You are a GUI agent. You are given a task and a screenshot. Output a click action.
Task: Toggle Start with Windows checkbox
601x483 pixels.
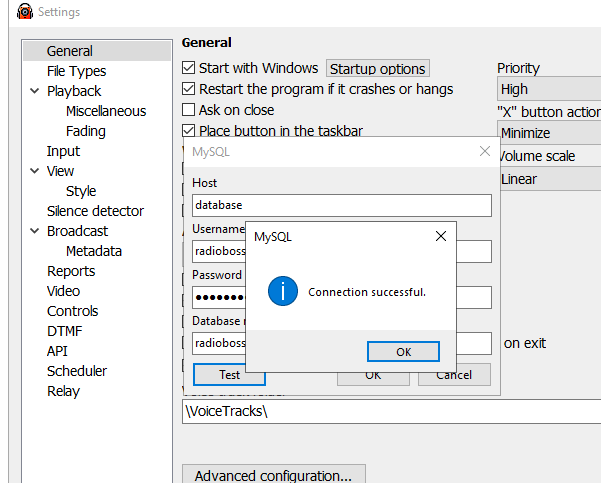point(189,68)
